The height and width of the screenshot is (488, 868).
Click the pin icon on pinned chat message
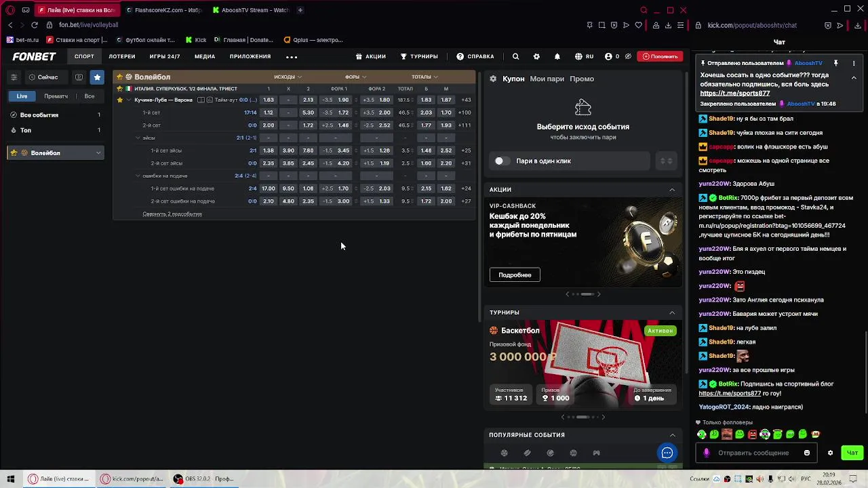coord(835,63)
